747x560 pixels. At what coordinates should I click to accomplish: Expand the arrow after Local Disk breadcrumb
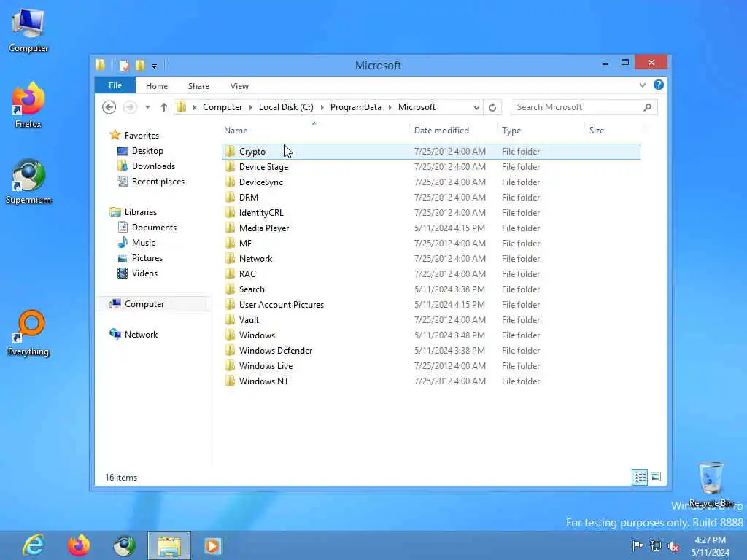(322, 108)
